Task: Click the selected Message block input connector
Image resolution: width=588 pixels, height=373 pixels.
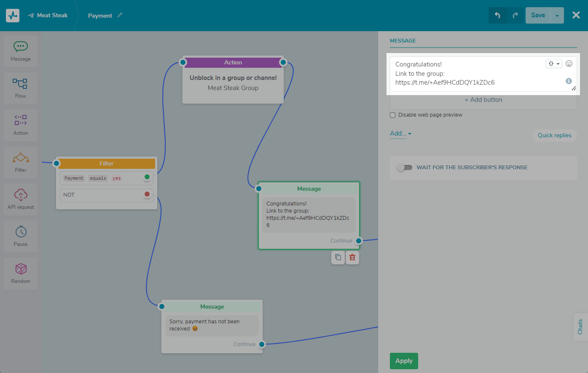Action: (259, 189)
